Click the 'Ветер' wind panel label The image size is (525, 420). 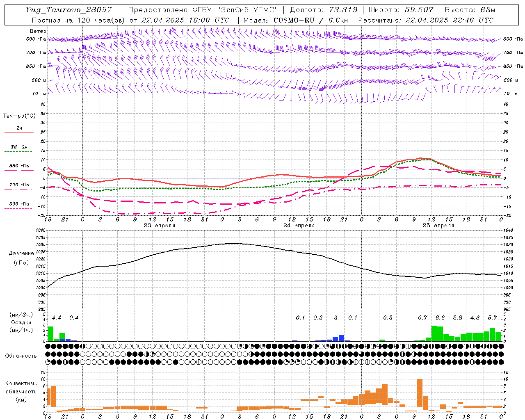point(38,31)
